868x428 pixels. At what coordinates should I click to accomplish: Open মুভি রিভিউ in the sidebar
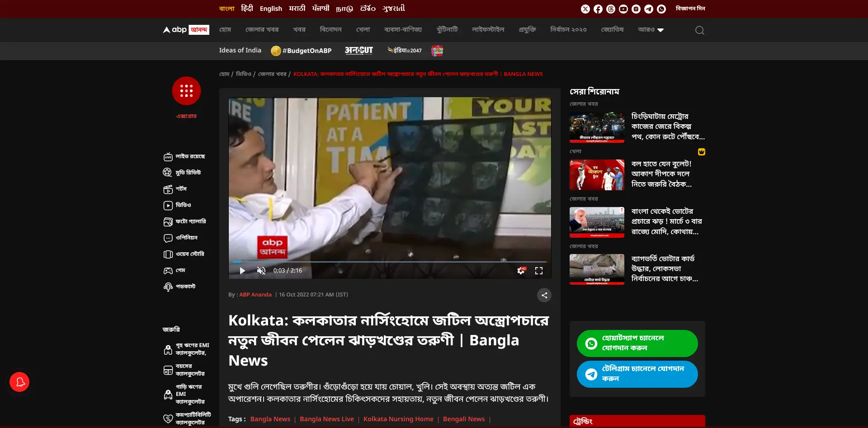pyautogui.click(x=182, y=173)
